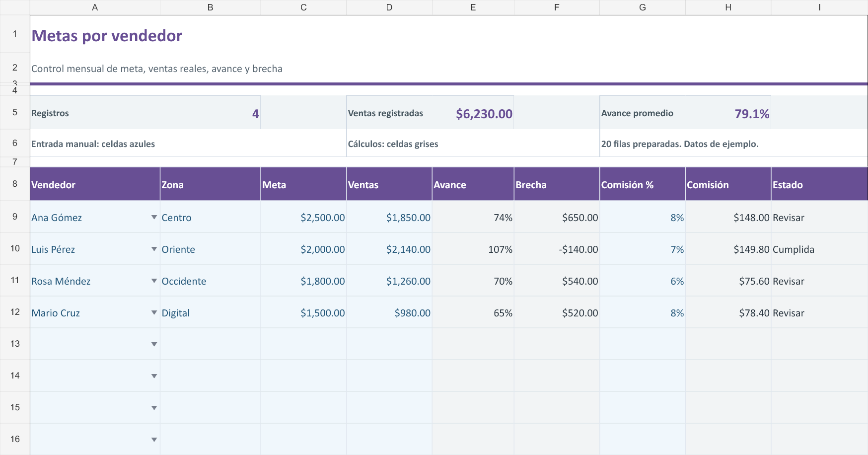Click the Metas por vendedor title cell

pyautogui.click(x=107, y=35)
